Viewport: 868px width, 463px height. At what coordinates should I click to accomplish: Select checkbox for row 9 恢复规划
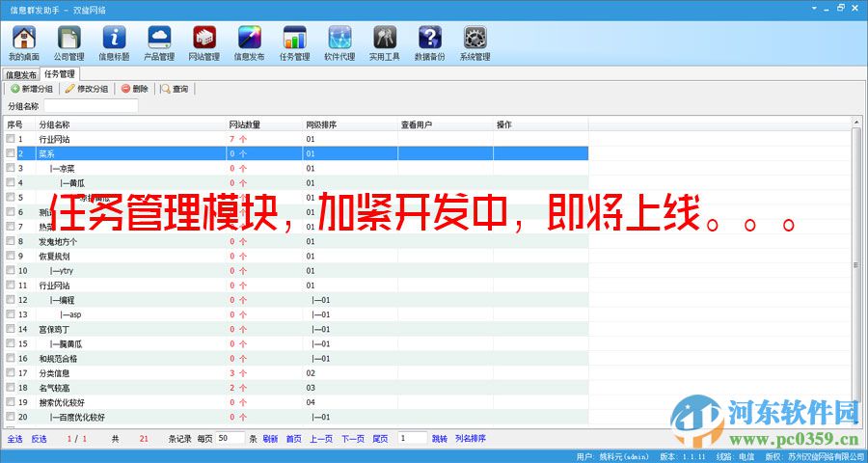click(x=11, y=256)
